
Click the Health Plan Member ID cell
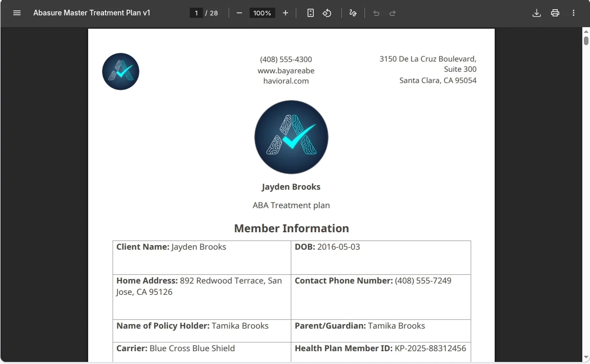[x=381, y=352]
